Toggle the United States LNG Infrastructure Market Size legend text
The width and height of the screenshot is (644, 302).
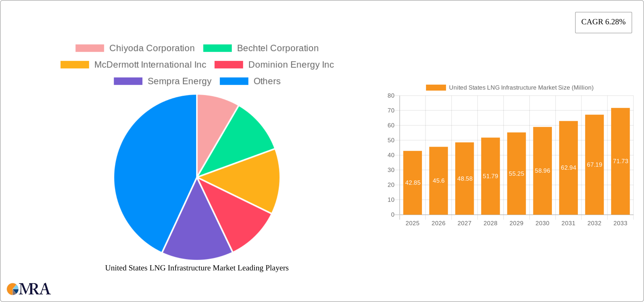tap(521, 88)
